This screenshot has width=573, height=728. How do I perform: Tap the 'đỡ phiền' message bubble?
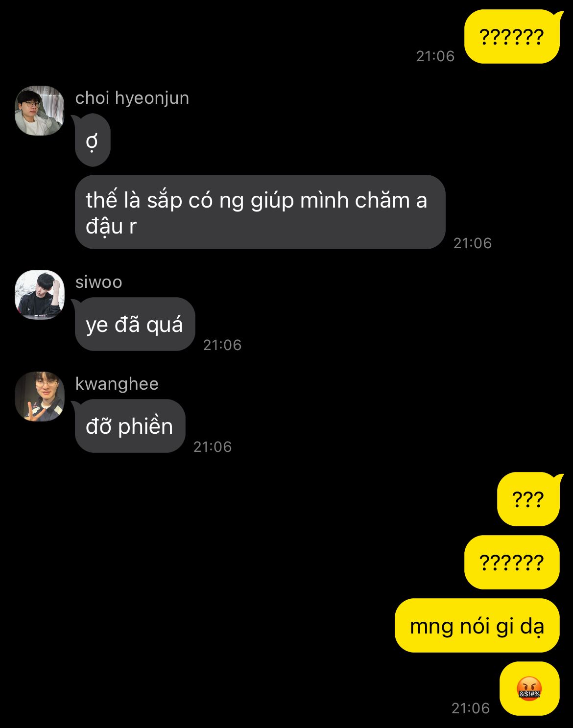coord(130,426)
